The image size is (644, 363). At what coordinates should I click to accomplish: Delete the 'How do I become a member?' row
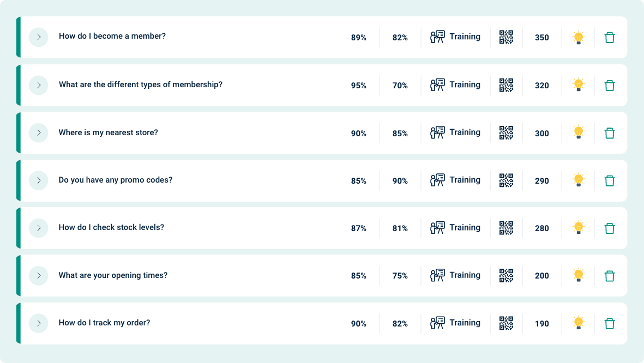pos(610,38)
